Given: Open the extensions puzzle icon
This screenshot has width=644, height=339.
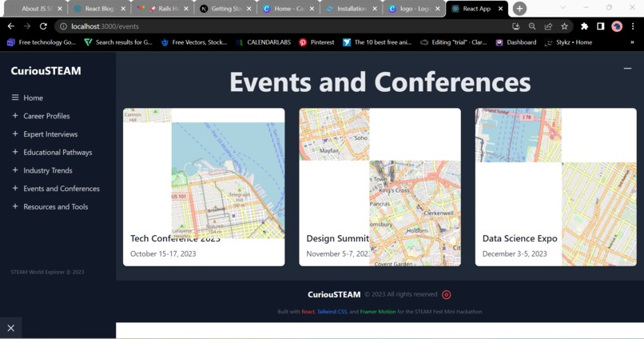Looking at the screenshot, I should click(x=584, y=26).
